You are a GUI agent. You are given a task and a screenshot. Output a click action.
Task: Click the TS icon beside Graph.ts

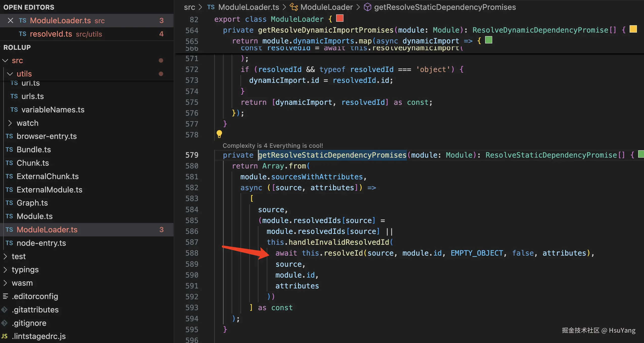9,203
